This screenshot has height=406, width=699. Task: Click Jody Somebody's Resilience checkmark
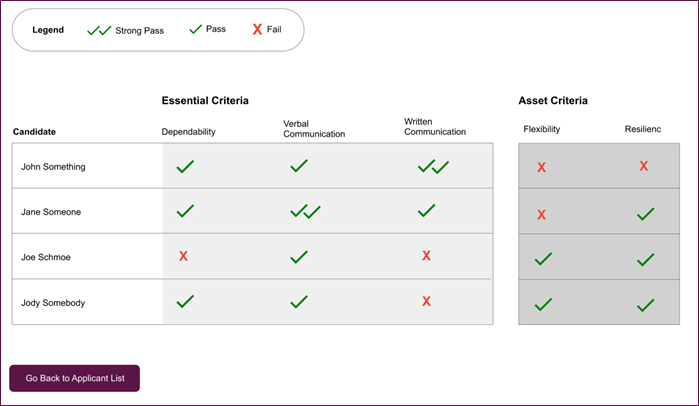(646, 305)
